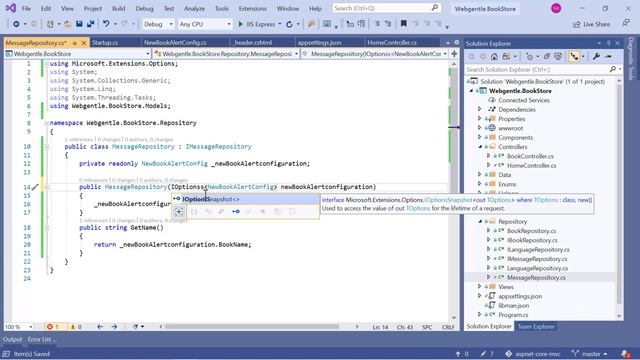The height and width of the screenshot is (360, 640).
Task: Open the Error List panel tab
Action: coord(42,339)
